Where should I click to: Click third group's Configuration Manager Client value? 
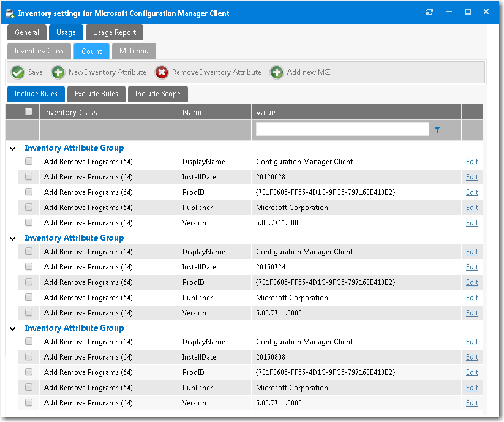point(304,342)
